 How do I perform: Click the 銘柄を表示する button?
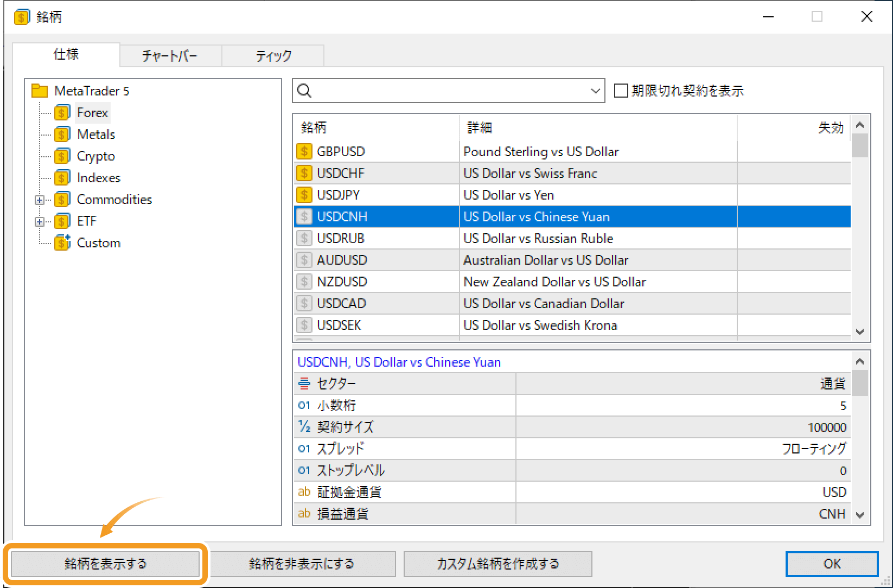[x=106, y=564]
